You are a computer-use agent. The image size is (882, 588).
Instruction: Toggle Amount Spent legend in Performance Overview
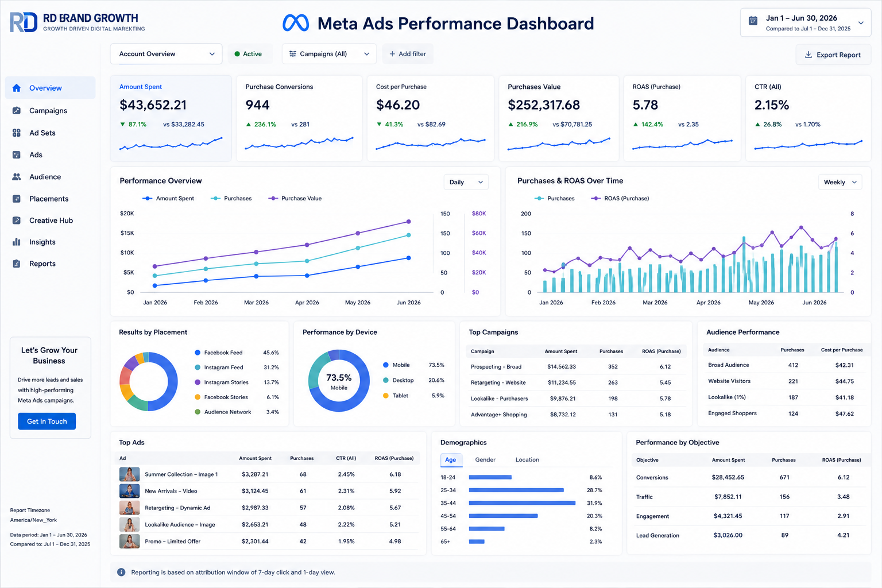[168, 198]
